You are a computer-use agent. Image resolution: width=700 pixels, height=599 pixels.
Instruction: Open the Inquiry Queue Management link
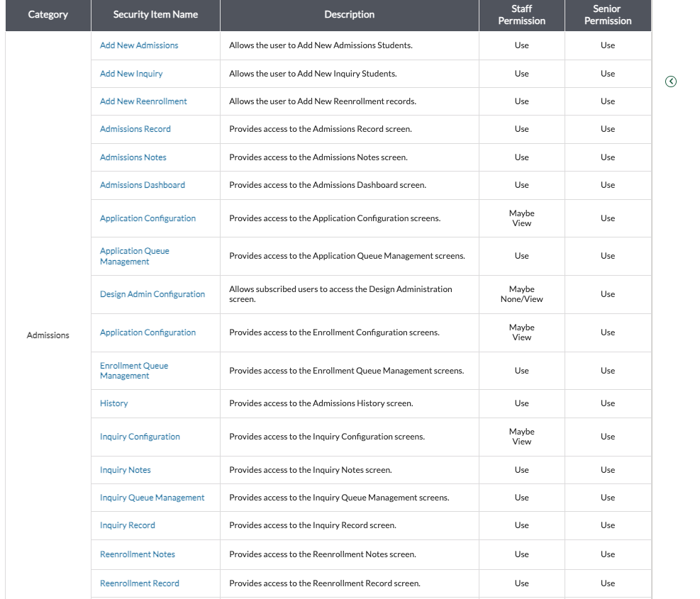click(152, 498)
